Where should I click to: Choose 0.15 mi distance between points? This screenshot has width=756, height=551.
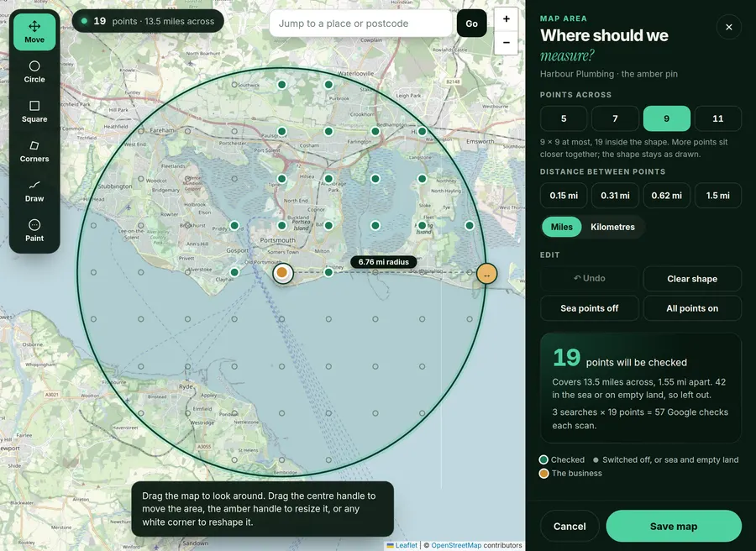pyautogui.click(x=564, y=195)
